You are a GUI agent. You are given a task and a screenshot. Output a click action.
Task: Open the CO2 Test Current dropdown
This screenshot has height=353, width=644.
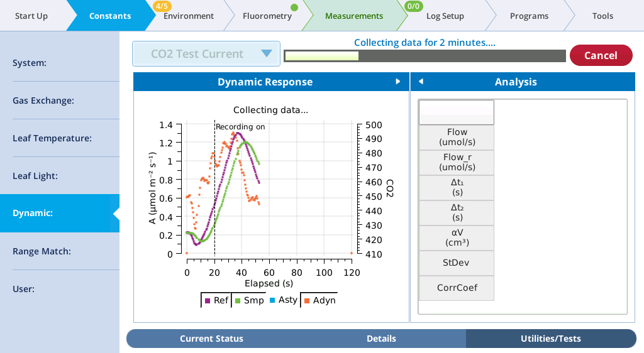(x=206, y=54)
